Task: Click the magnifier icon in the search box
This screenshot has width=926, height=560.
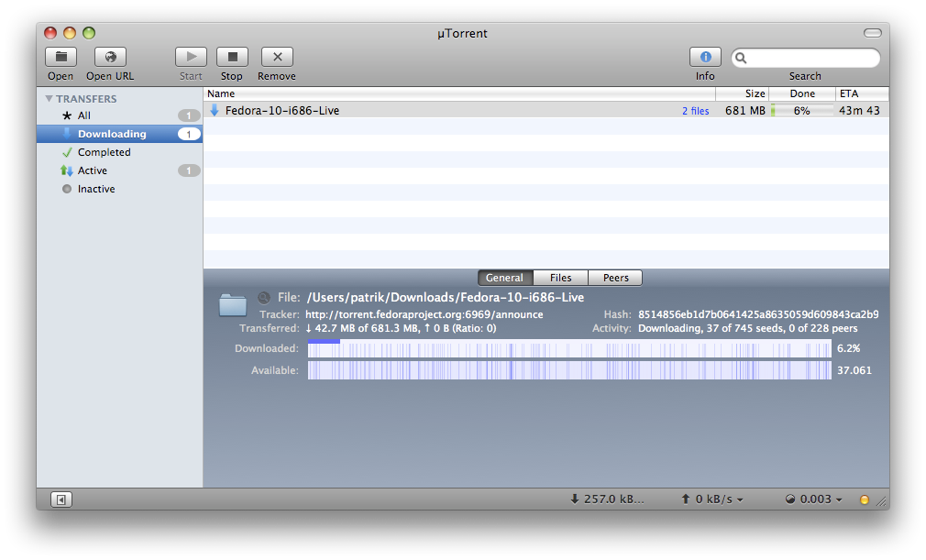Action: click(x=741, y=58)
